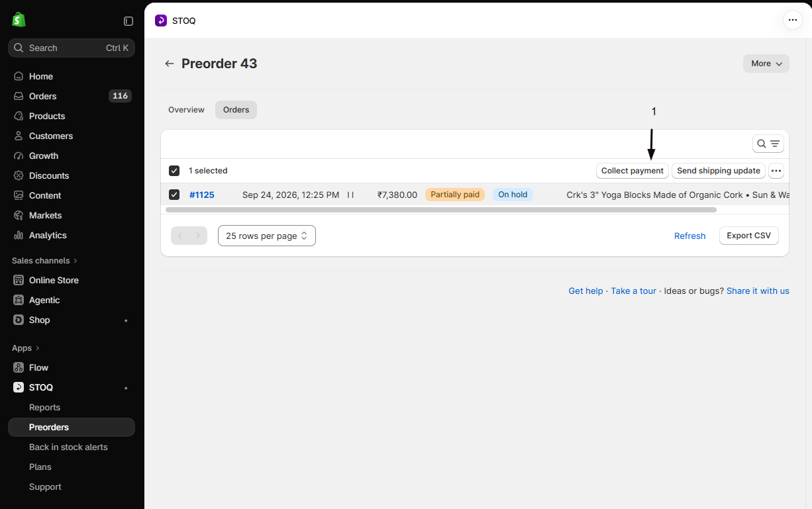The image size is (812, 509).
Task: Expand the Apps section
Action: 26,348
